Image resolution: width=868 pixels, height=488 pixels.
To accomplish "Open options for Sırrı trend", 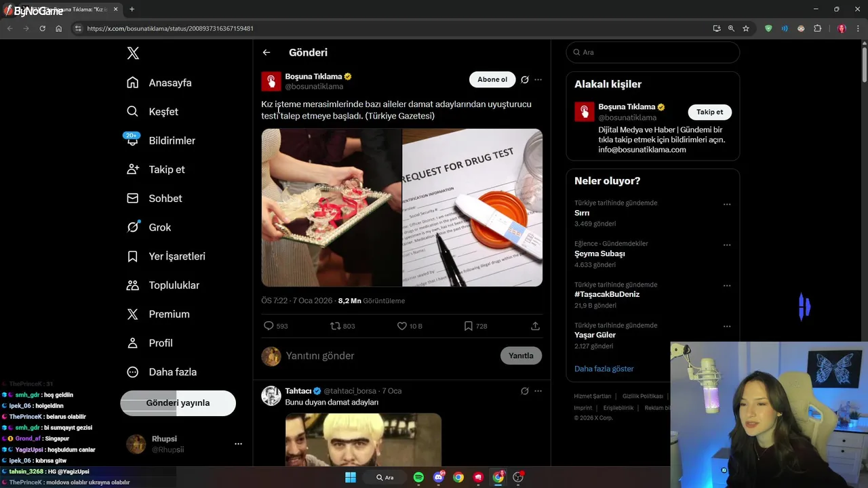I will [x=727, y=204].
